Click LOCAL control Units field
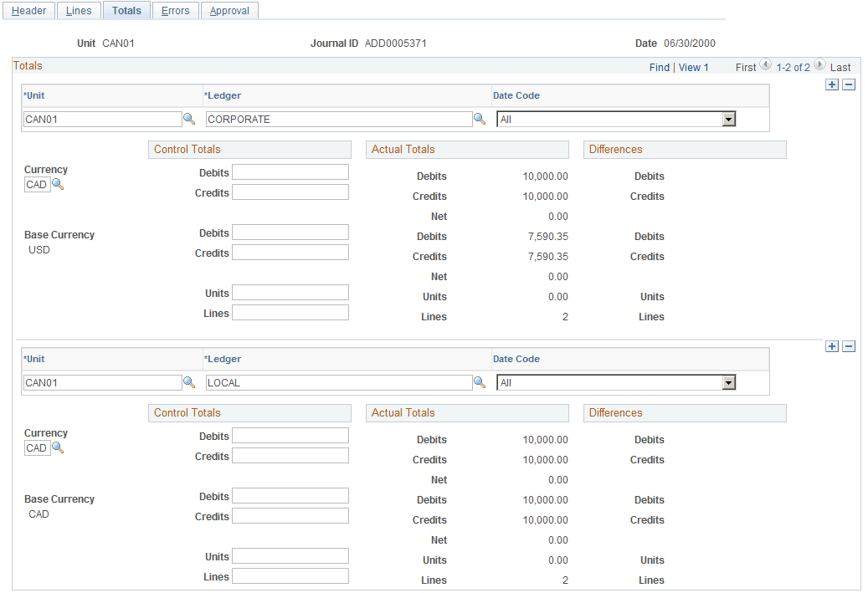This screenshot has width=868, height=593. (290, 556)
